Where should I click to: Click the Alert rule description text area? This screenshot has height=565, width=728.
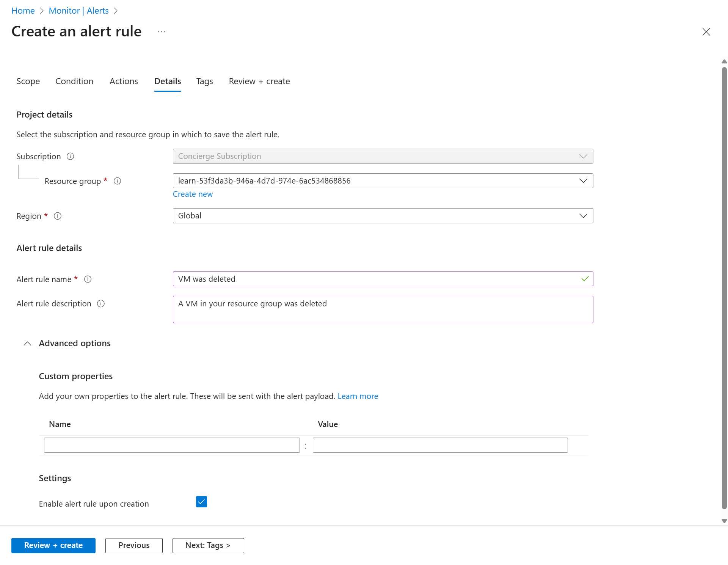383,309
